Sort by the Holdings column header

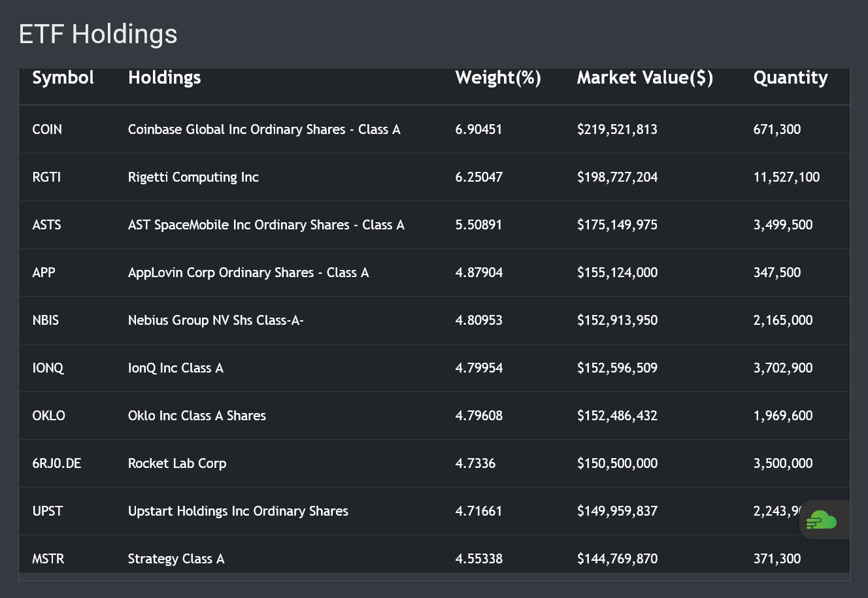164,78
